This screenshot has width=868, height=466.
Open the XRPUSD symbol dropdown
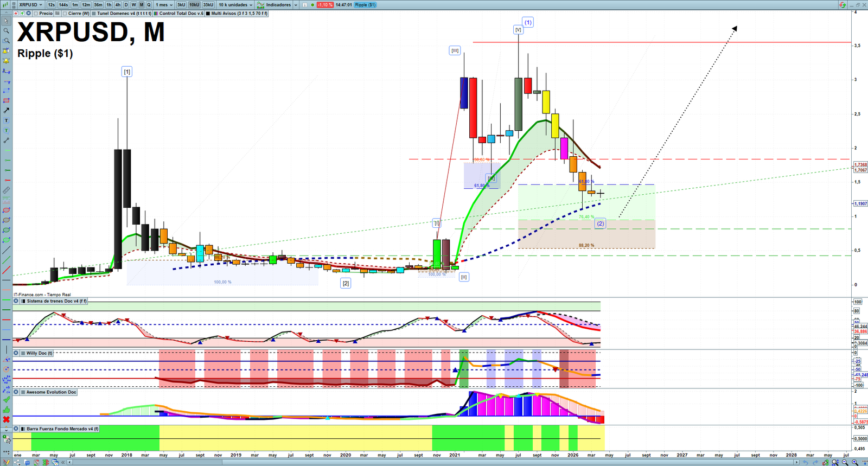point(31,5)
